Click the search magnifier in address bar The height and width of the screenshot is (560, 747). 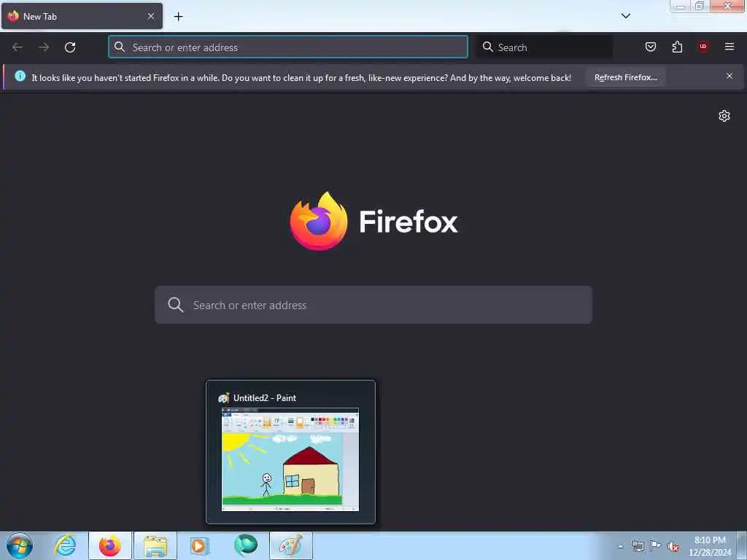click(x=120, y=47)
